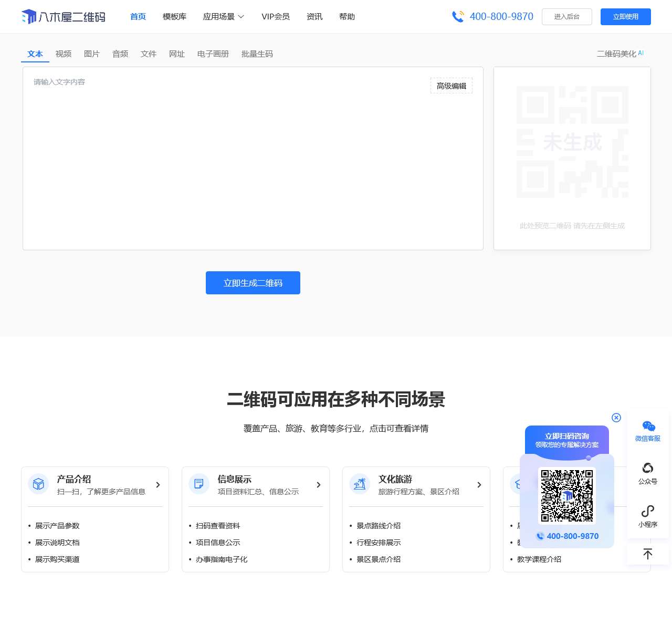The image size is (672, 627).
Task: Expand the 产品介绍 card details arrow
Action: point(157,485)
